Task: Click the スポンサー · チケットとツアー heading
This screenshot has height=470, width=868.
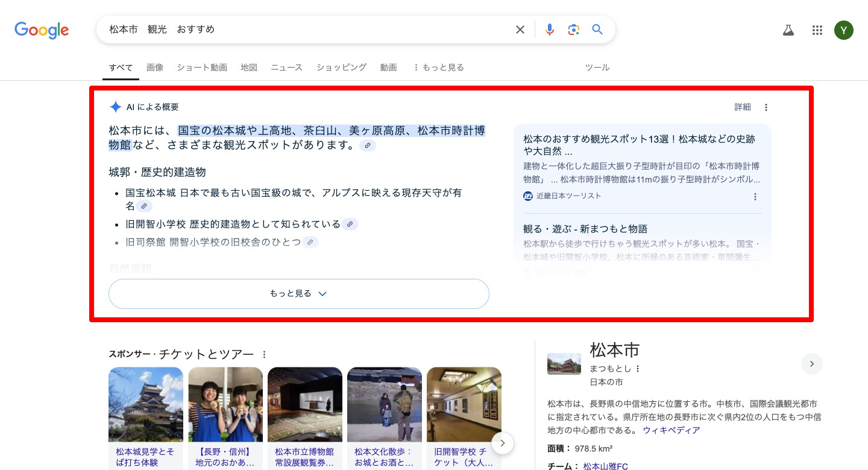Action: [x=181, y=354]
